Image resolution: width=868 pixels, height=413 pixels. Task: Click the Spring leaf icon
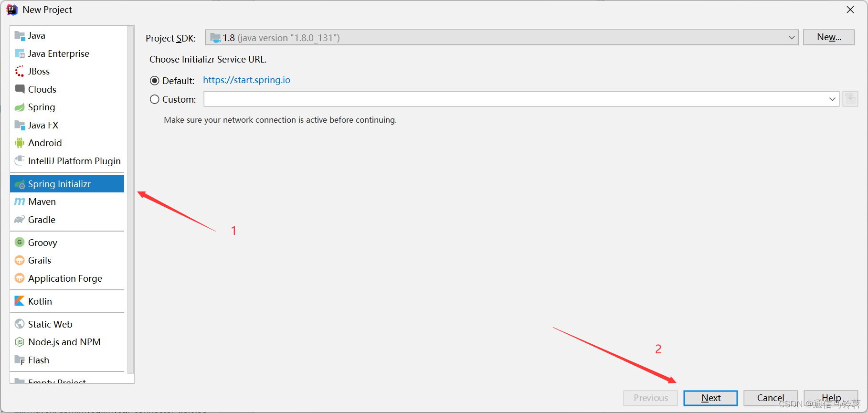click(20, 107)
